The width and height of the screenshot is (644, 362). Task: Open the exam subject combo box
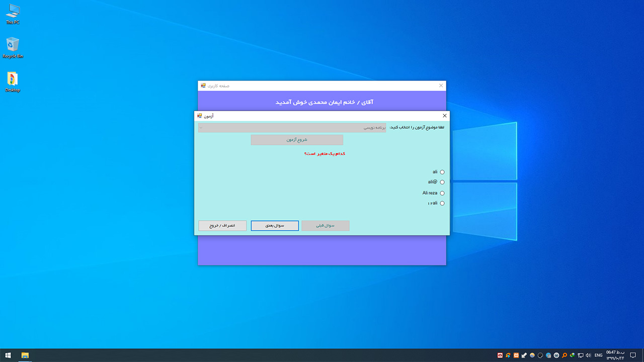(x=292, y=128)
